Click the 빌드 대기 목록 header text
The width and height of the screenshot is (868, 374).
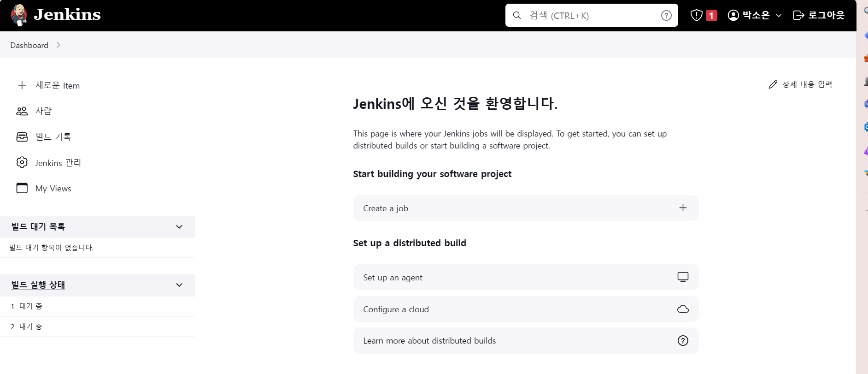(x=38, y=226)
